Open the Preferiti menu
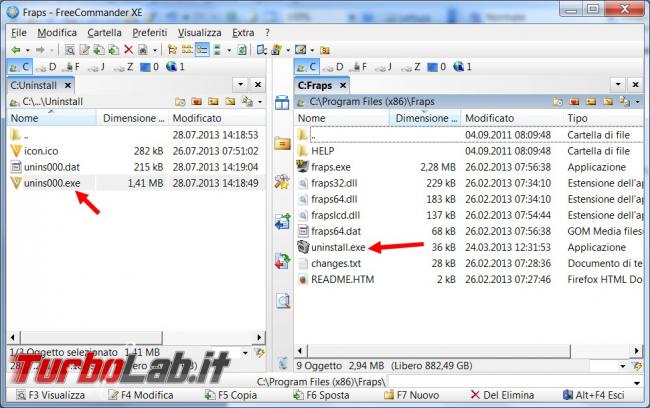This screenshot has width=650, height=408. coord(150,33)
